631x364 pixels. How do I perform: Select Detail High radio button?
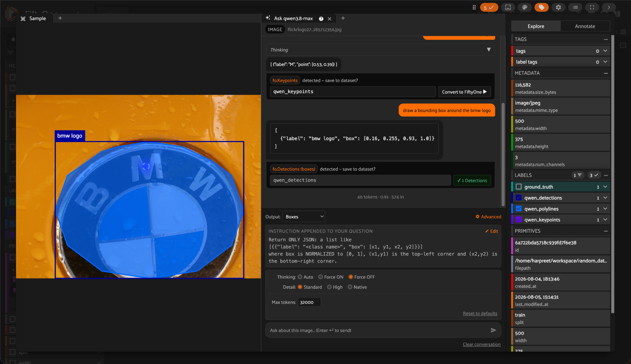click(x=329, y=287)
